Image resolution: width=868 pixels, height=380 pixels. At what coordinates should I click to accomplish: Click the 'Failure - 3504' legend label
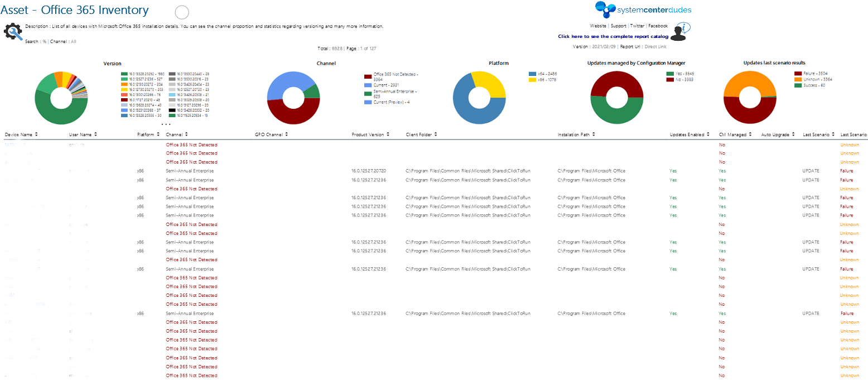(x=816, y=73)
